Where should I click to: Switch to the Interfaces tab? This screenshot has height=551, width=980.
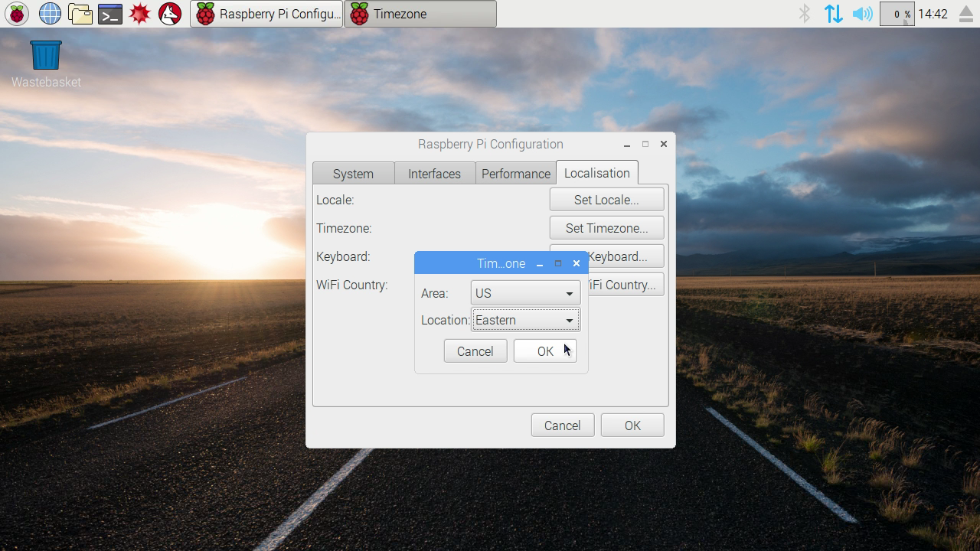coord(434,174)
